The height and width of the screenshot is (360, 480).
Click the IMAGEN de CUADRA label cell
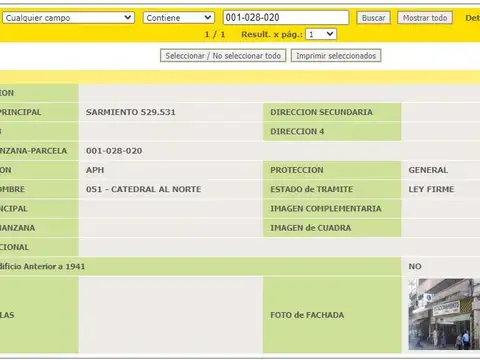point(332,228)
